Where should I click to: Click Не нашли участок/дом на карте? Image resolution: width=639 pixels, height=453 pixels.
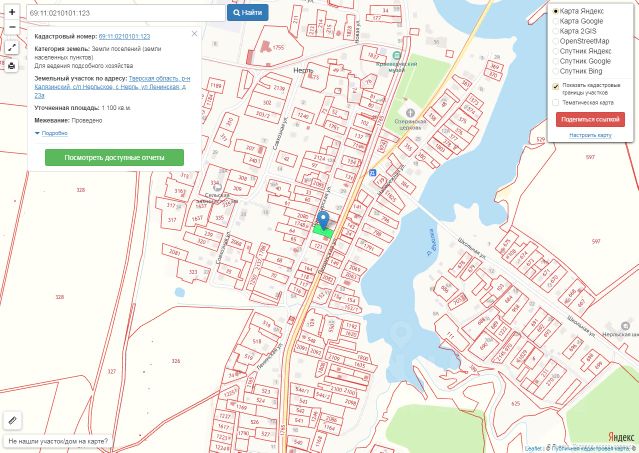click(x=58, y=441)
